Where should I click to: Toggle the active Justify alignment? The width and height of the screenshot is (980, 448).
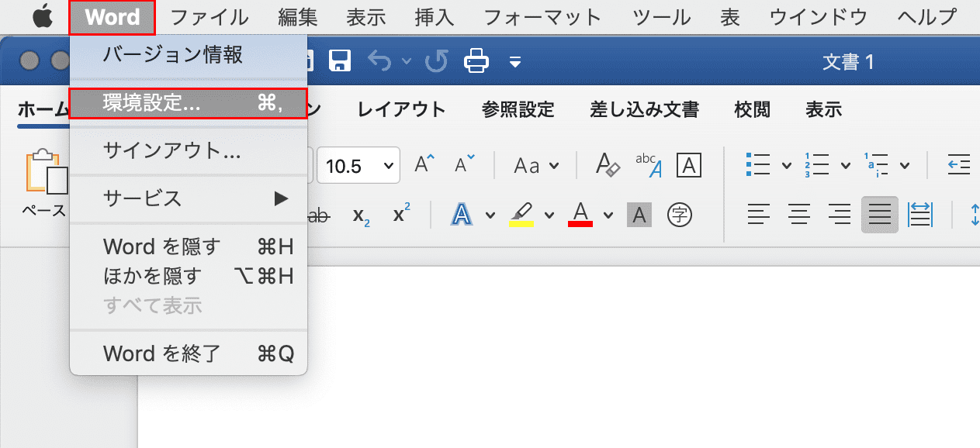point(880,215)
